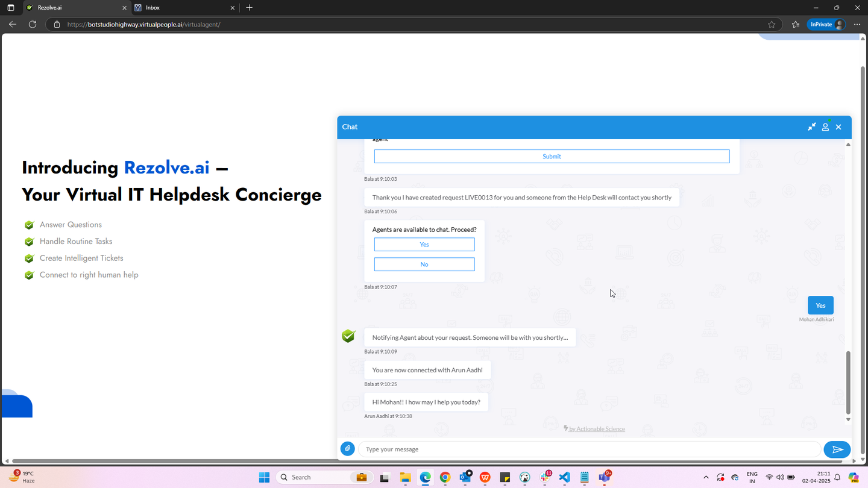This screenshot has width=868, height=488.
Task: Click the Yes button under agents available
Action: pyautogui.click(x=424, y=245)
